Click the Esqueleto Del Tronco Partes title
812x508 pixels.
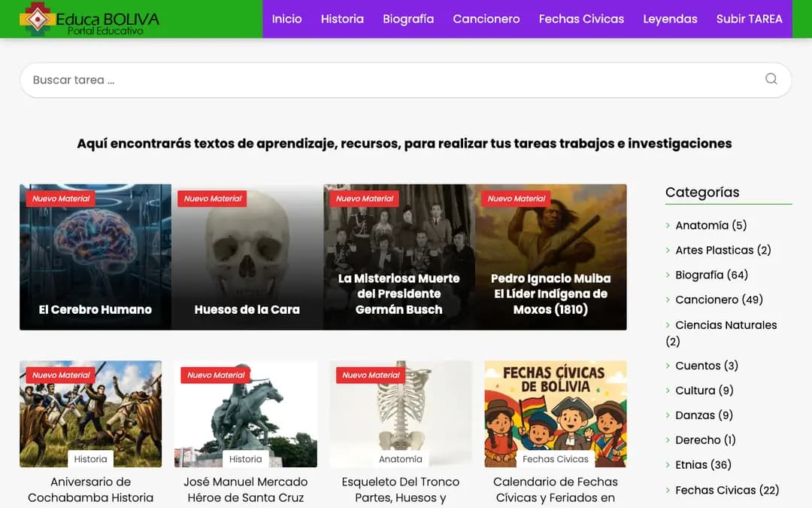[x=400, y=489]
